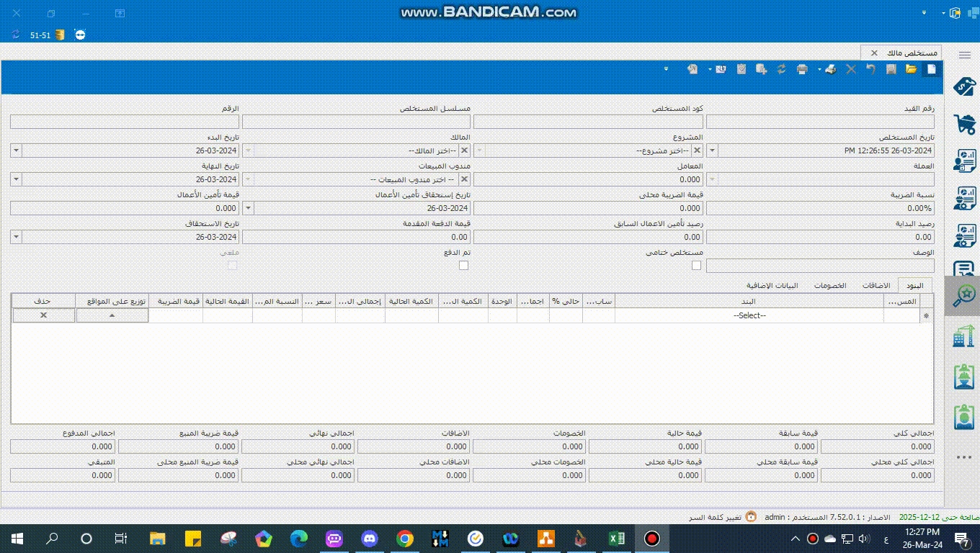Click the تغيير كلمة السر link

tap(713, 517)
